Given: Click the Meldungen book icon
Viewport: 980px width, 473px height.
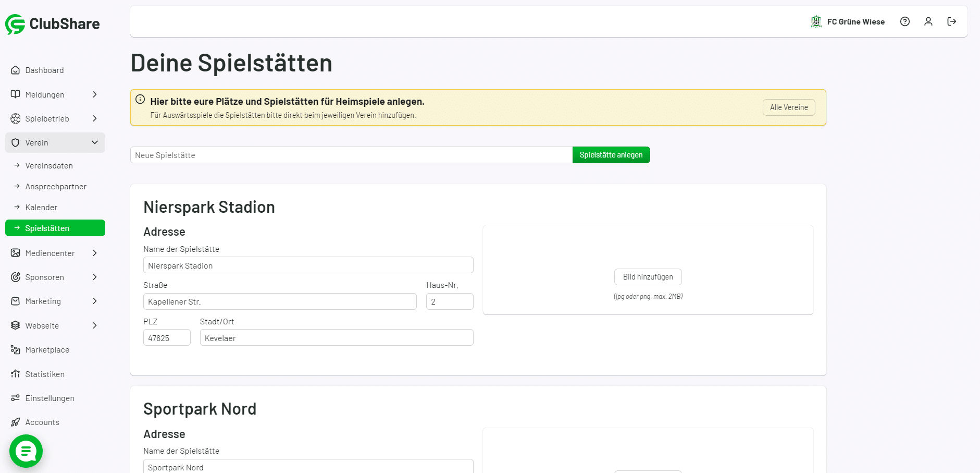Looking at the screenshot, I should tap(16, 94).
